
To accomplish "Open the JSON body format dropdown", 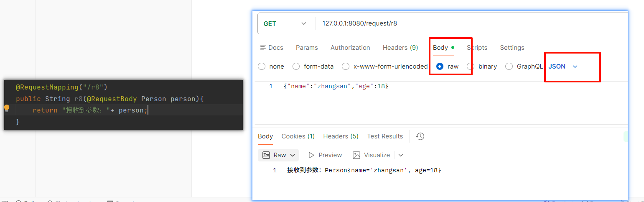I will (563, 66).
